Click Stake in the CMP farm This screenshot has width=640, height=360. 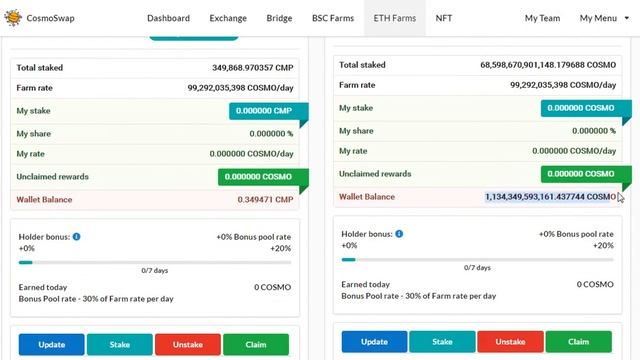coord(120,344)
